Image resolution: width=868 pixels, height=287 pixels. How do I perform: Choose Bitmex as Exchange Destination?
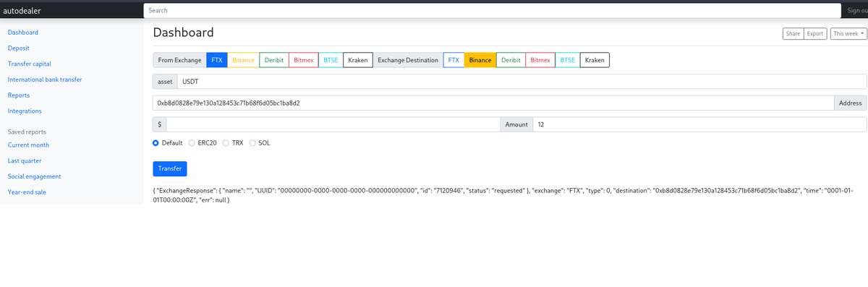pos(540,60)
